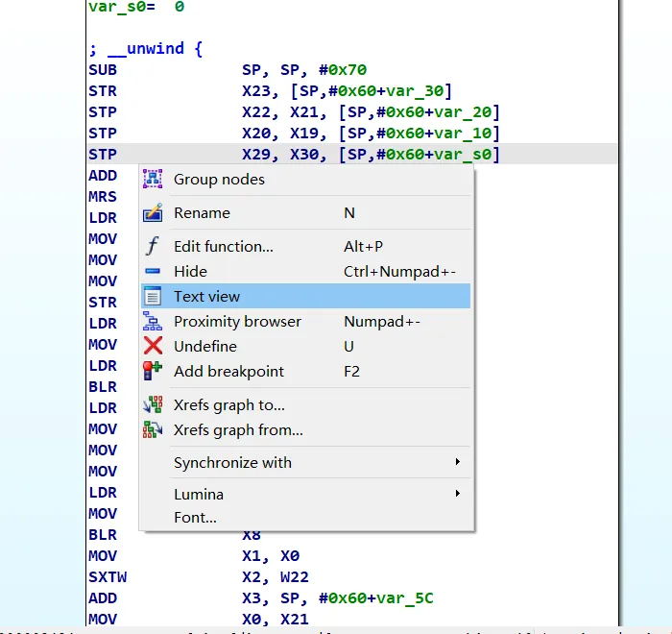This screenshot has width=672, height=634.
Task: Choose Undefine from the menu
Action: (x=306, y=346)
